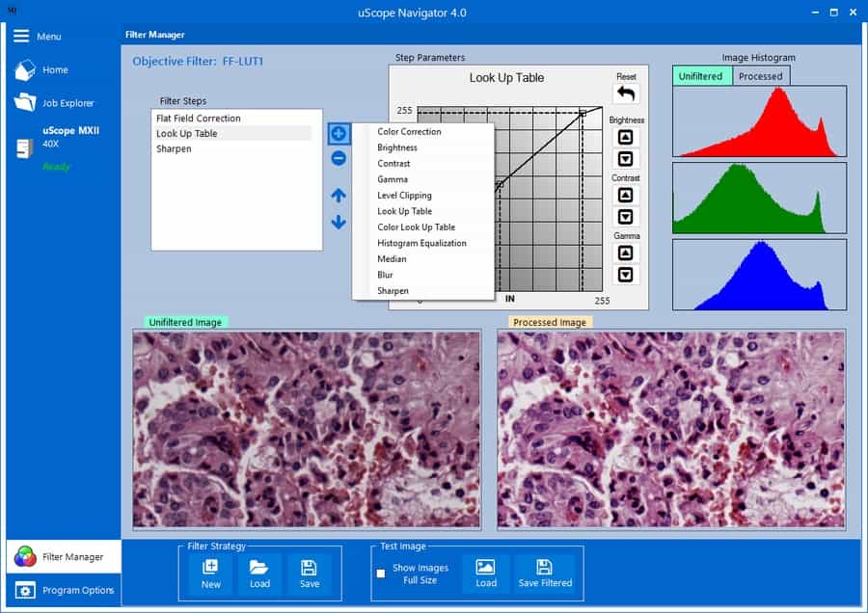Decrease Contrast with the down arrow
Screen dimensions: 868x613
pos(626,217)
